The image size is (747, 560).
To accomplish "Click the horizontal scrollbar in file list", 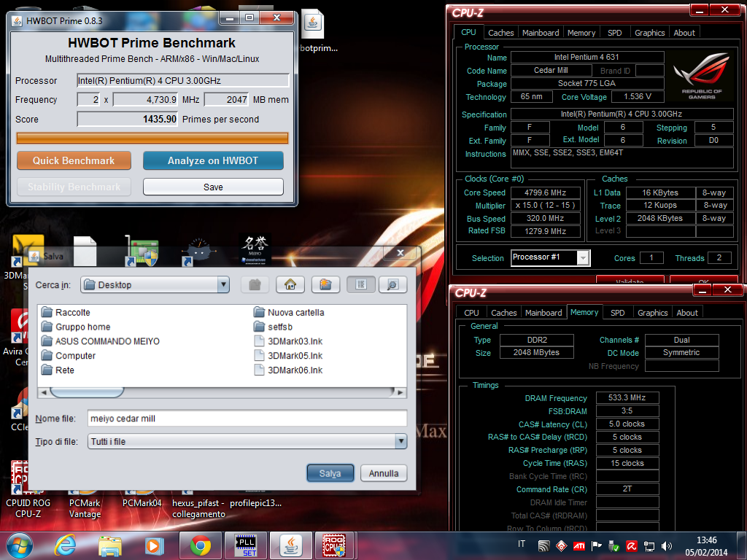I will (x=87, y=392).
